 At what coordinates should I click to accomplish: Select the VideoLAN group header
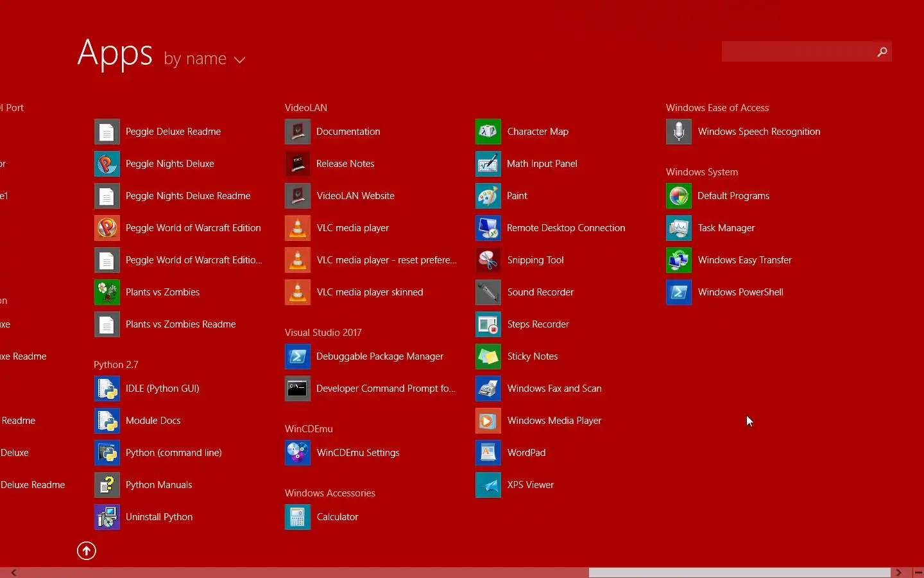306,108
